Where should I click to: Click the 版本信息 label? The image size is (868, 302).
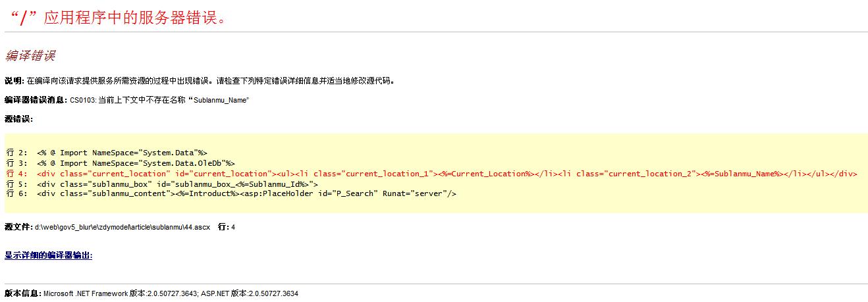coord(22,293)
